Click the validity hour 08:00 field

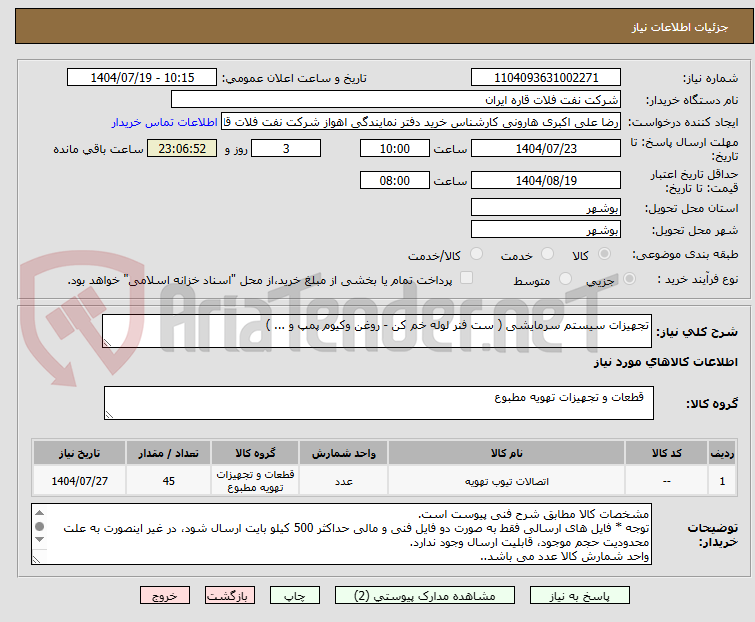pyautogui.click(x=394, y=181)
